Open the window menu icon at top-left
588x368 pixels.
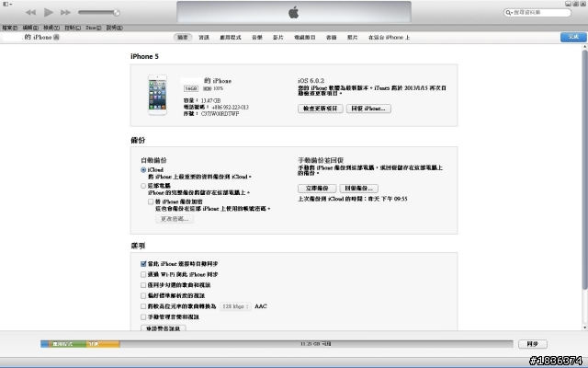click(x=7, y=4)
